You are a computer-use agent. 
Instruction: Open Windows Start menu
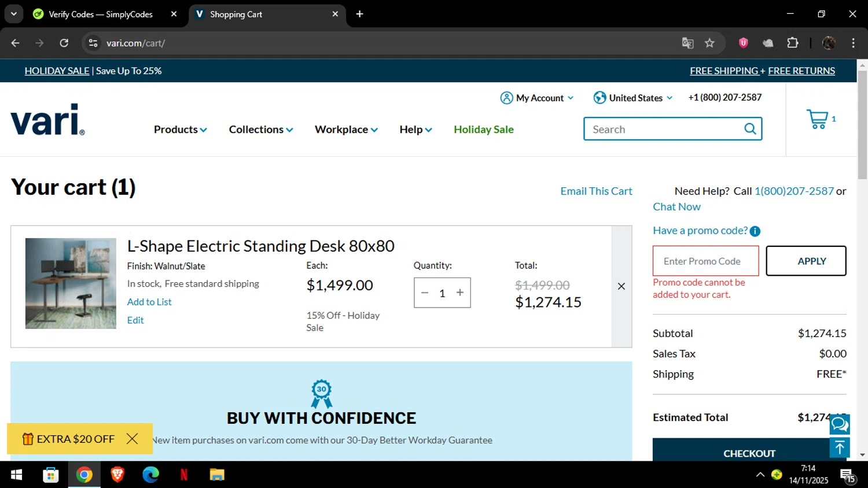tap(17, 475)
